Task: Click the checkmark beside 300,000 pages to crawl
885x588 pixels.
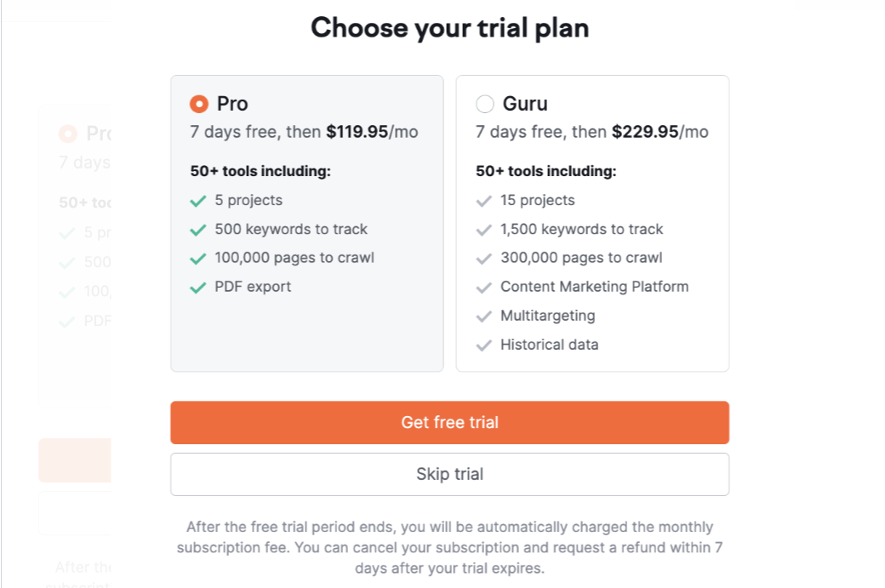Action: pyautogui.click(x=484, y=259)
